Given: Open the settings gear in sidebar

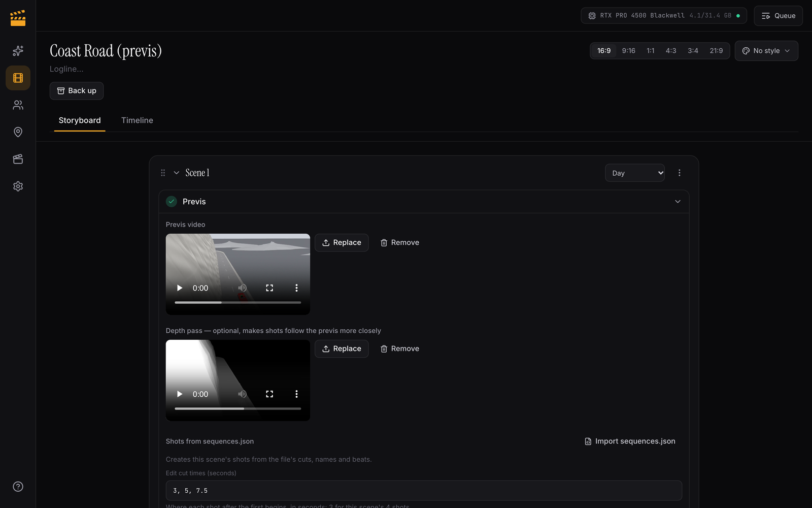Looking at the screenshot, I should 18,186.
